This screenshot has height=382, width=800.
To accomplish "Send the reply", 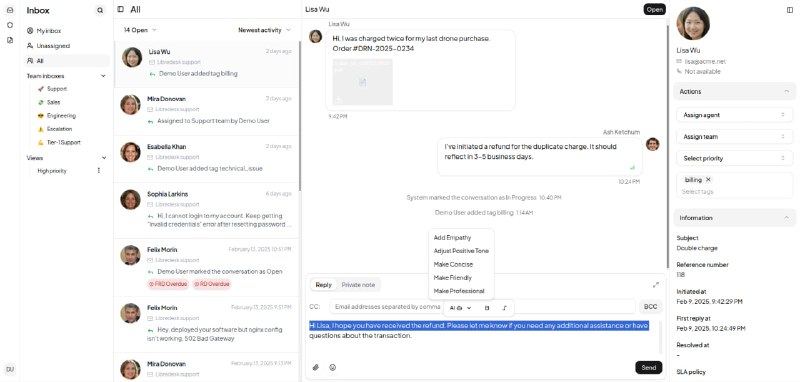I will (648, 368).
